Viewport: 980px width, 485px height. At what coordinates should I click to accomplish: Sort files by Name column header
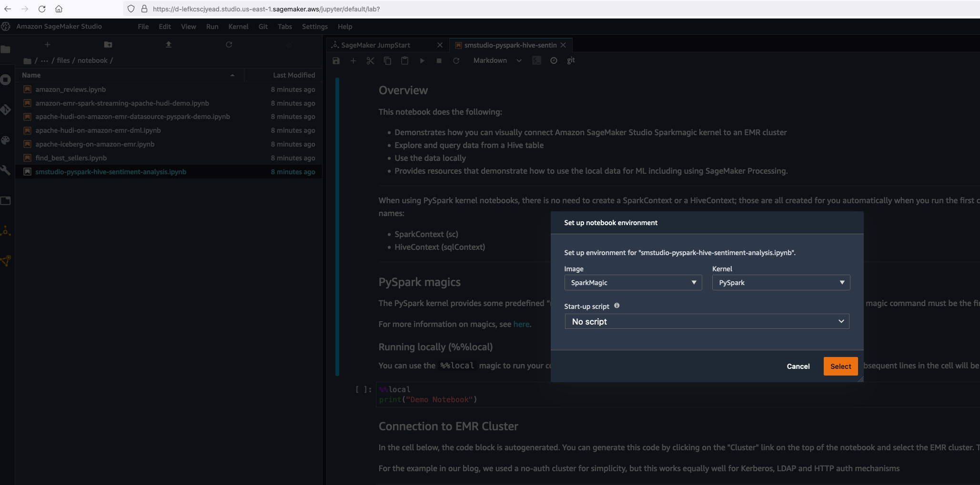[x=130, y=75]
